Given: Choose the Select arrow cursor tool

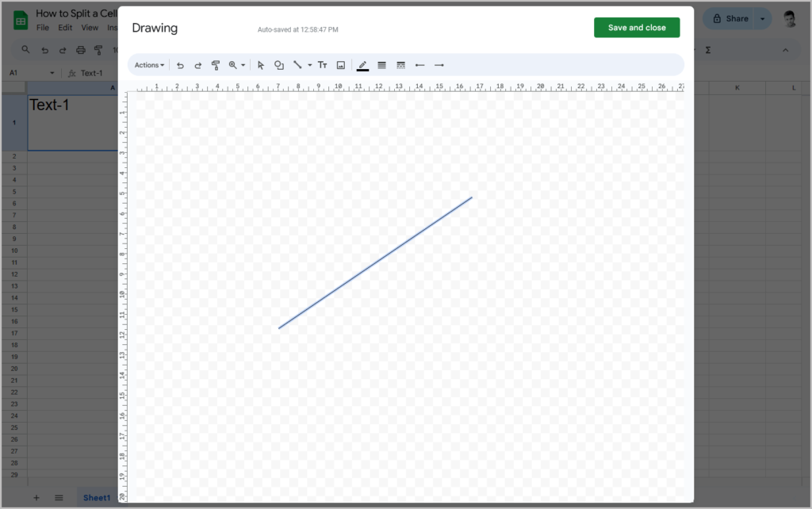Looking at the screenshot, I should (261, 65).
